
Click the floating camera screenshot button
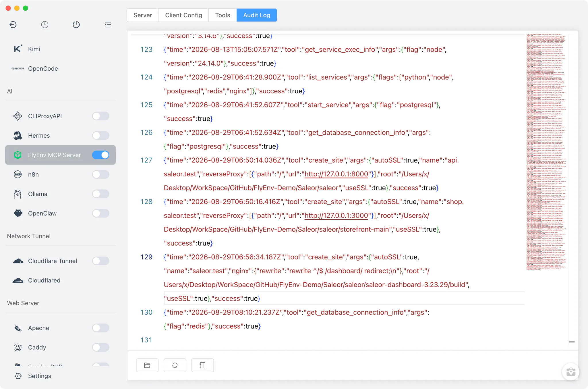coord(571,372)
